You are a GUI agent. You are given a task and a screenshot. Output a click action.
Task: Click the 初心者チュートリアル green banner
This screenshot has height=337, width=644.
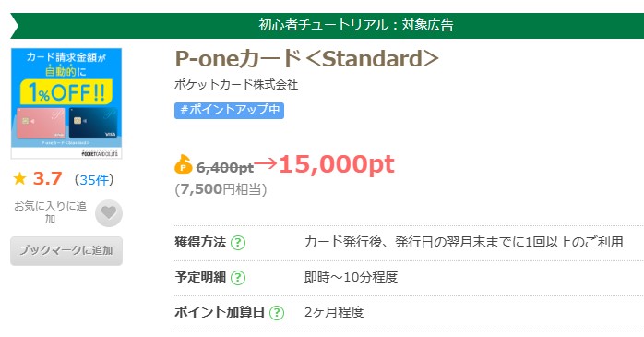point(327,26)
